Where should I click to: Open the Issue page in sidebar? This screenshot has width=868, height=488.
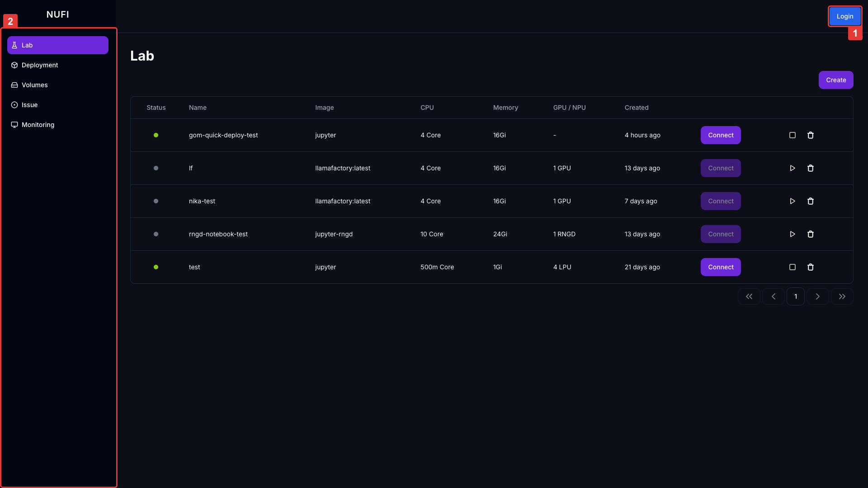click(x=29, y=105)
